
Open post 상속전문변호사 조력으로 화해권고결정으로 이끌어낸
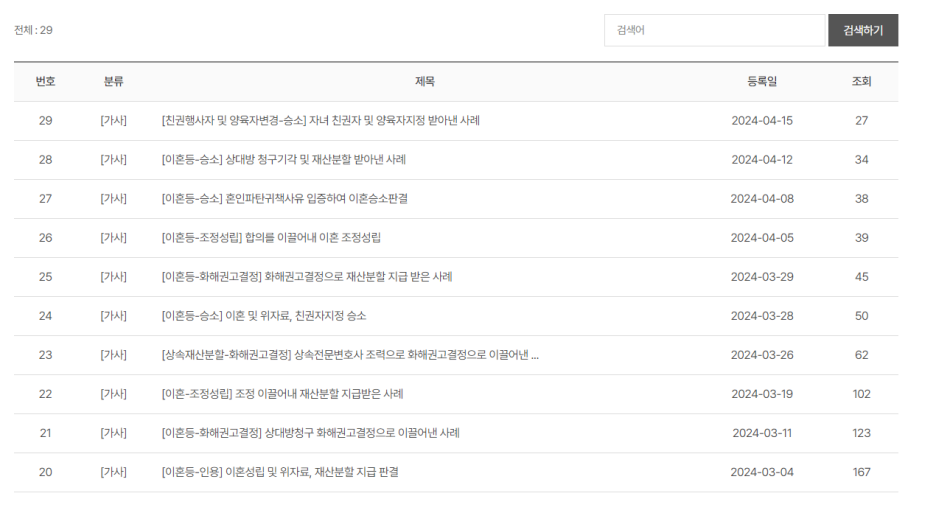click(350, 355)
